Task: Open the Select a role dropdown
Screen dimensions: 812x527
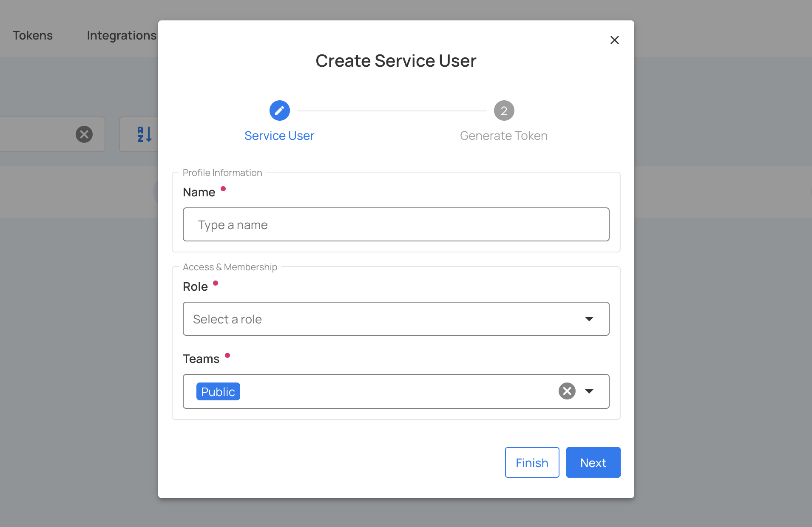Action: pos(395,319)
